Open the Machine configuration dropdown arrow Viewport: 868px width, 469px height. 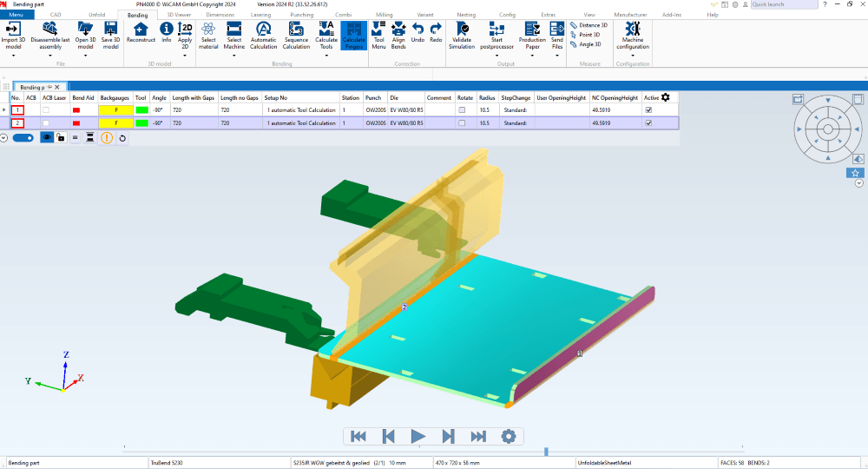(633, 55)
